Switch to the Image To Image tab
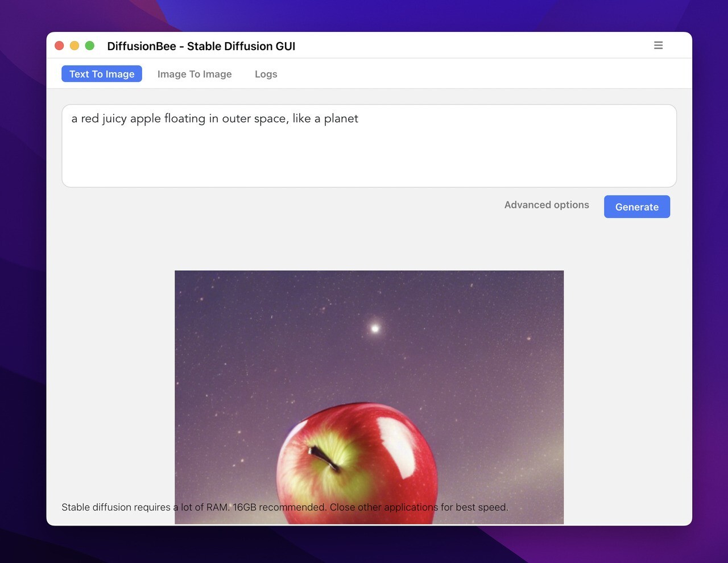The height and width of the screenshot is (563, 728). point(195,74)
